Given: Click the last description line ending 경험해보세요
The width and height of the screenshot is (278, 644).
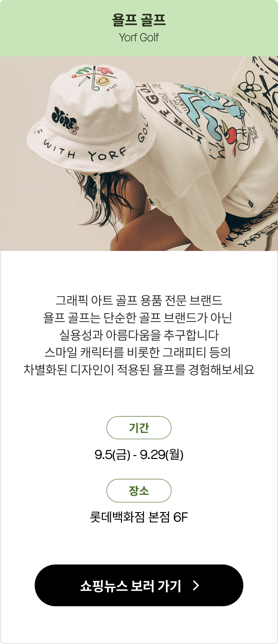Looking at the screenshot, I should pos(139,370).
